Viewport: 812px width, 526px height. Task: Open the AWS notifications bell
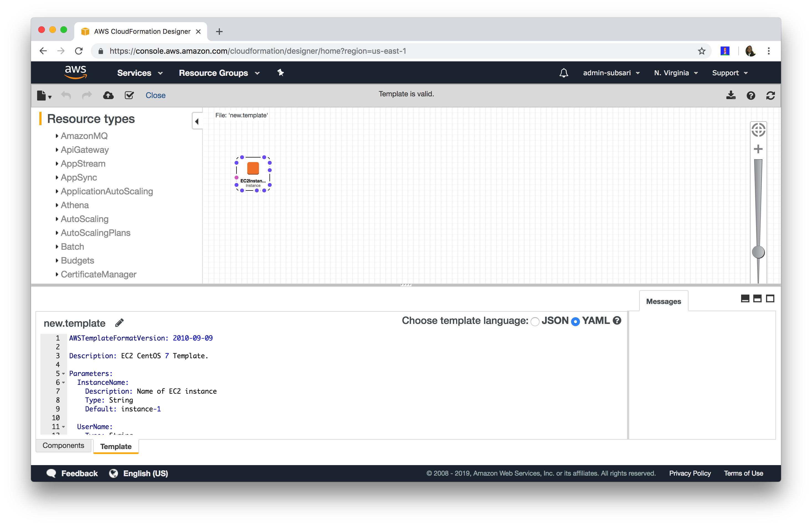tap(564, 73)
